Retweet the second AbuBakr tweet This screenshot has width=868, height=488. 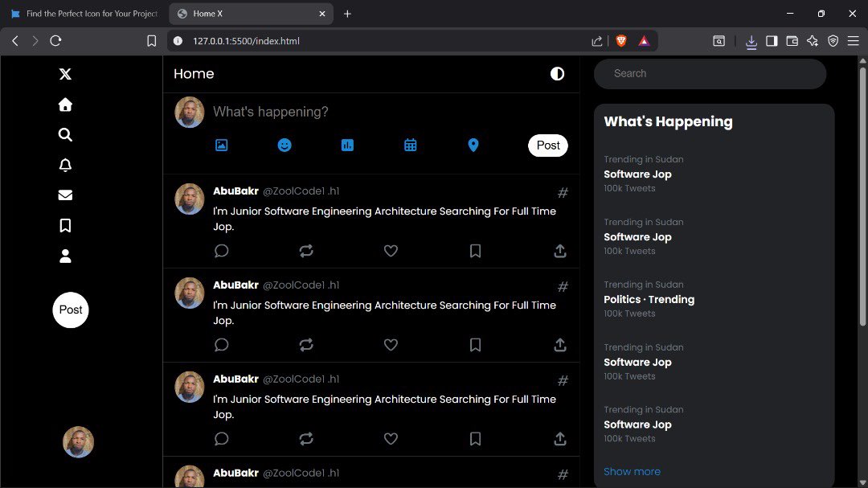[306, 345]
